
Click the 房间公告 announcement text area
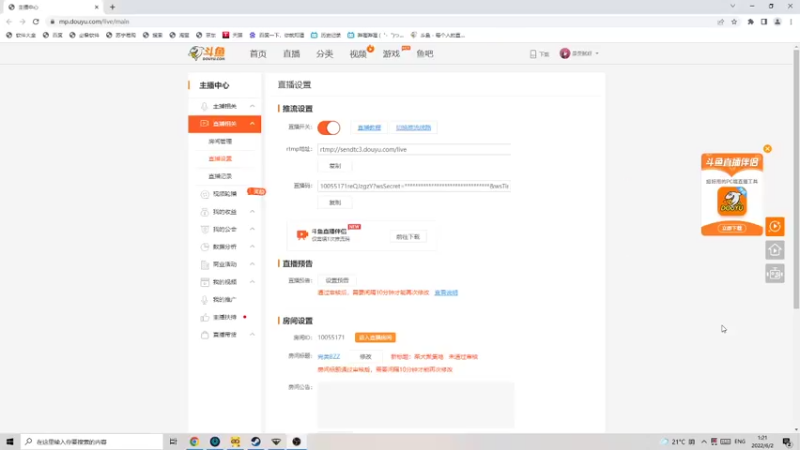[x=416, y=405]
